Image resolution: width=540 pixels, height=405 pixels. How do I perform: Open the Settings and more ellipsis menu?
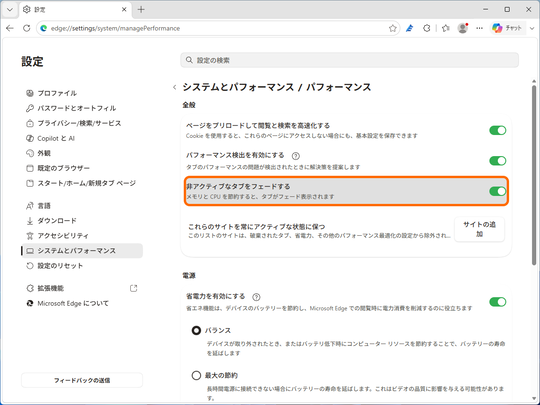(479, 28)
